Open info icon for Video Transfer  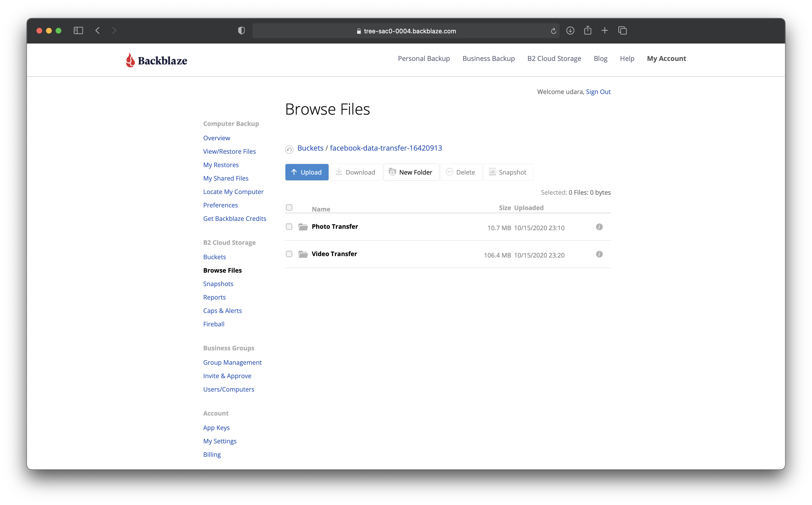click(x=599, y=254)
